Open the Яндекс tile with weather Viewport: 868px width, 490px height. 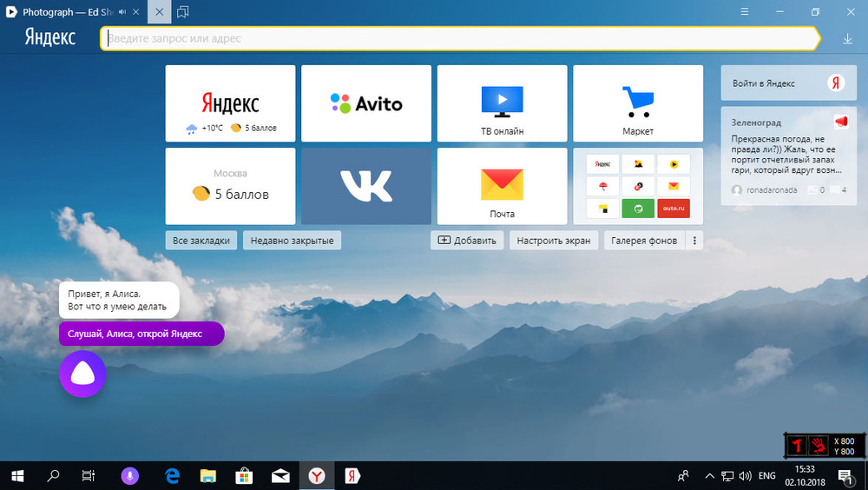230,103
